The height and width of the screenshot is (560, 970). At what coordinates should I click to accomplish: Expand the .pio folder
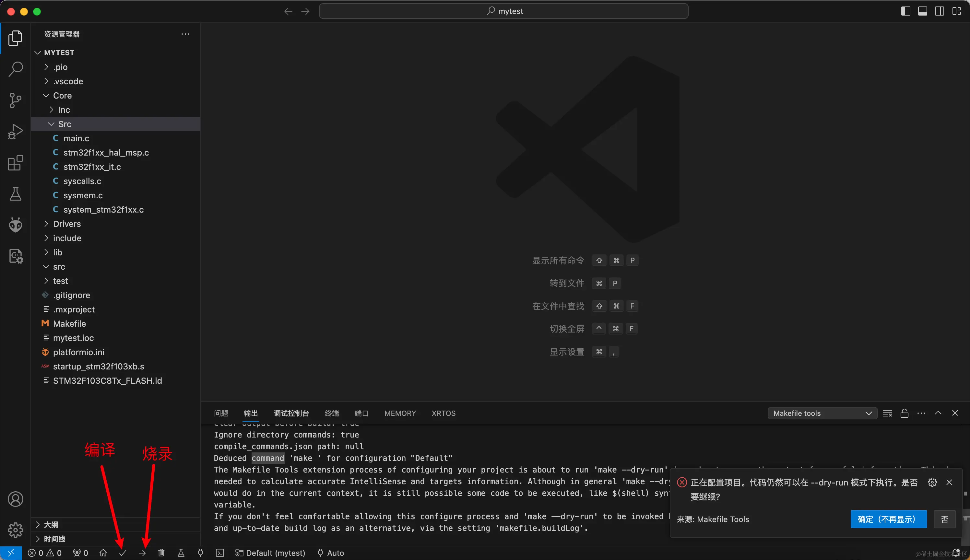(x=115, y=67)
